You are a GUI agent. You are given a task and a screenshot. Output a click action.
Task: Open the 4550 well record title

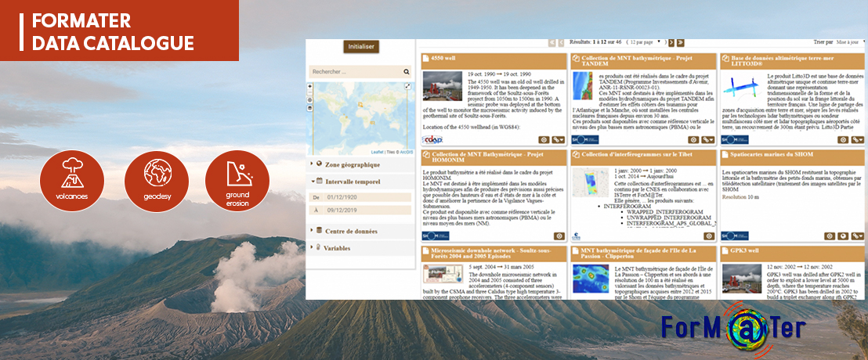pyautogui.click(x=443, y=57)
